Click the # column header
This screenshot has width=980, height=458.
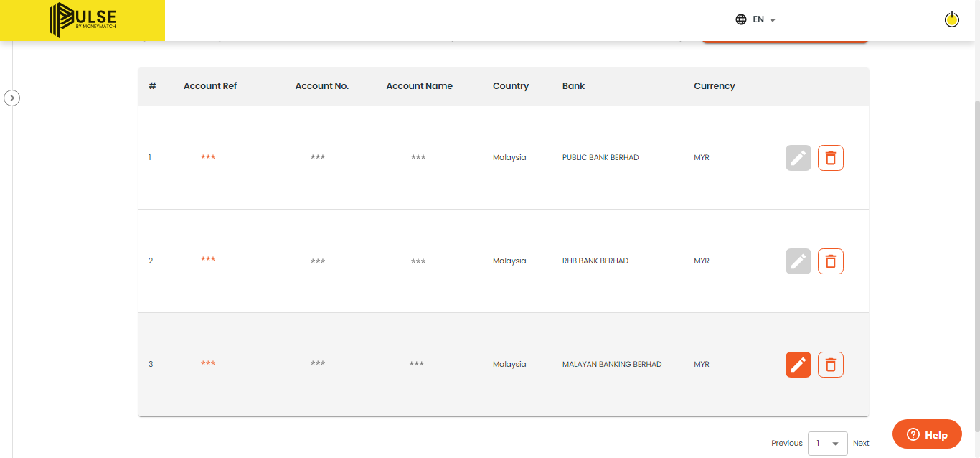point(152,85)
